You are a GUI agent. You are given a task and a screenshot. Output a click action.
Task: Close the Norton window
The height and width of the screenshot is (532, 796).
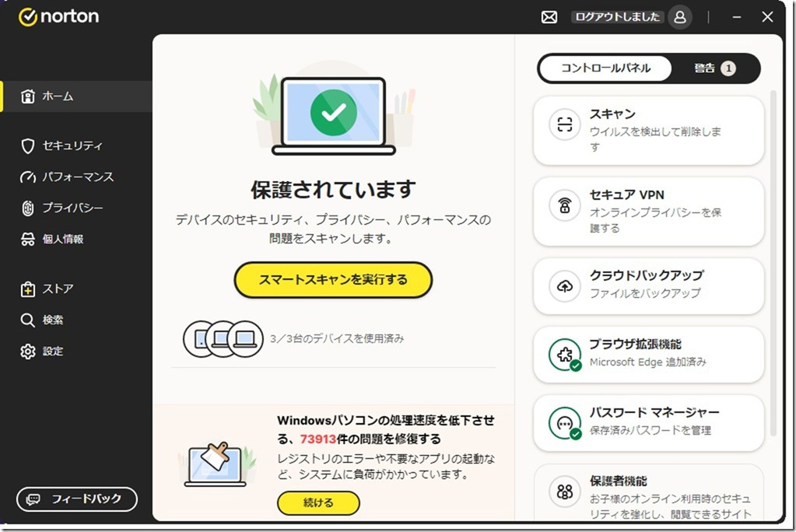[x=767, y=17]
